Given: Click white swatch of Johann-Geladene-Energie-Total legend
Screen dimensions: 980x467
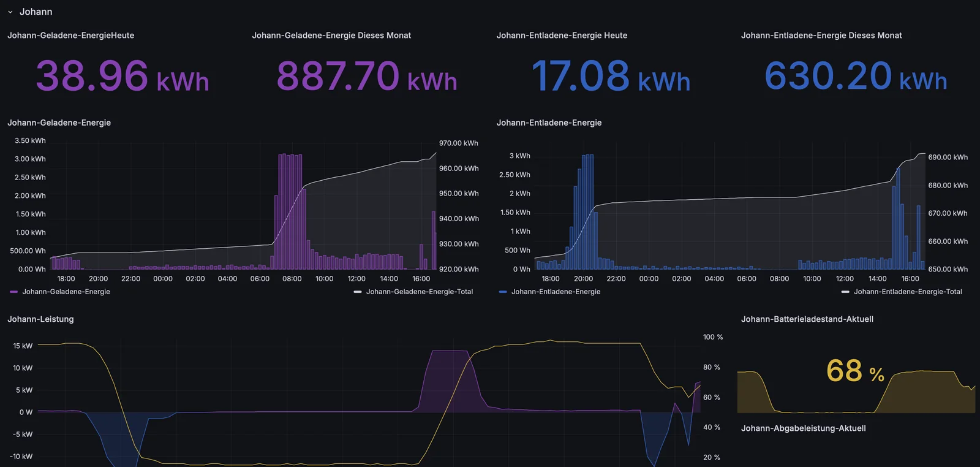Looking at the screenshot, I should (358, 292).
